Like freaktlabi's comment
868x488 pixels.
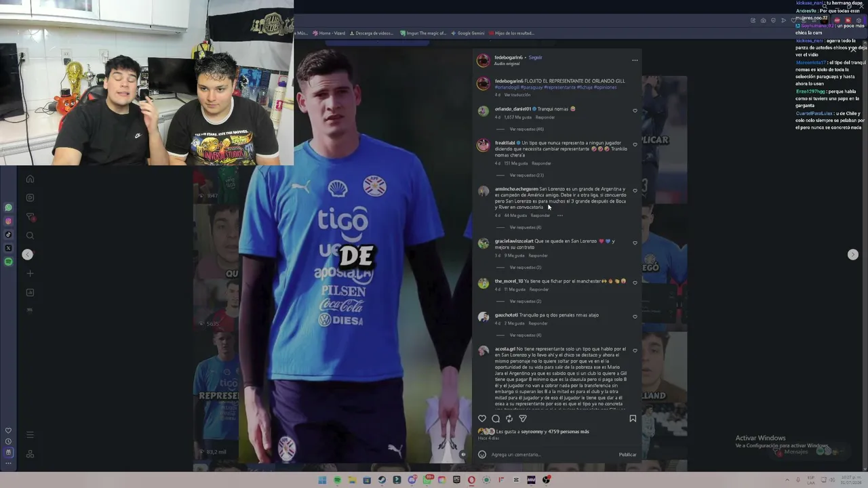(635, 144)
